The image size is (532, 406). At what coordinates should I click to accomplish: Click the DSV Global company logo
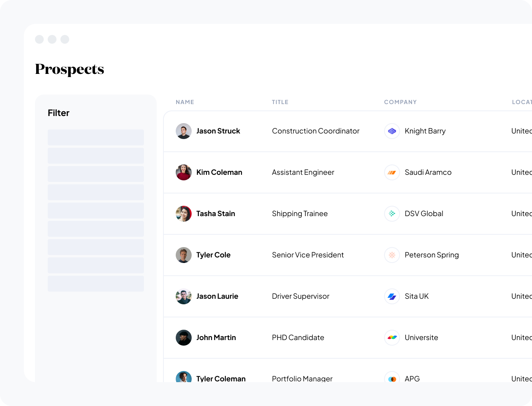click(392, 214)
